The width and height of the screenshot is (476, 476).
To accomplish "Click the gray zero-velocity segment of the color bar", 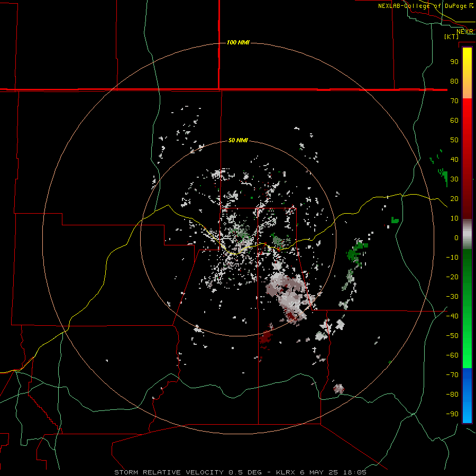I will click(467, 234).
